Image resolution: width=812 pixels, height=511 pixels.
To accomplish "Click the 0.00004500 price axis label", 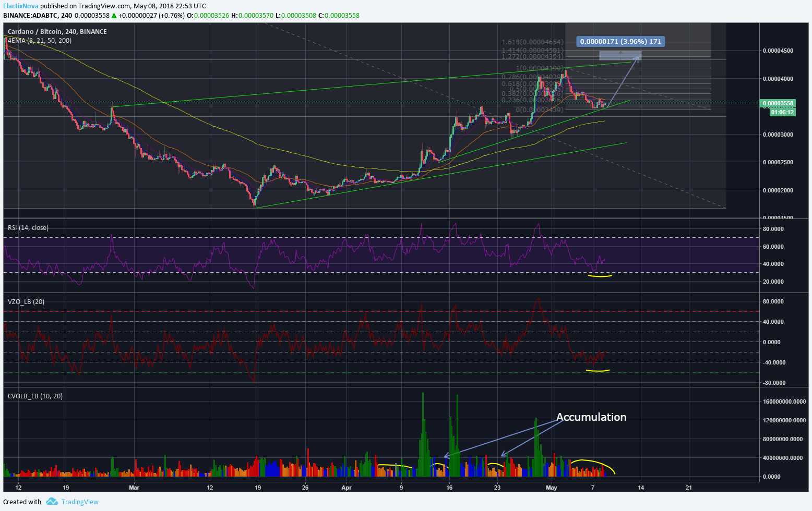I will tap(778, 51).
